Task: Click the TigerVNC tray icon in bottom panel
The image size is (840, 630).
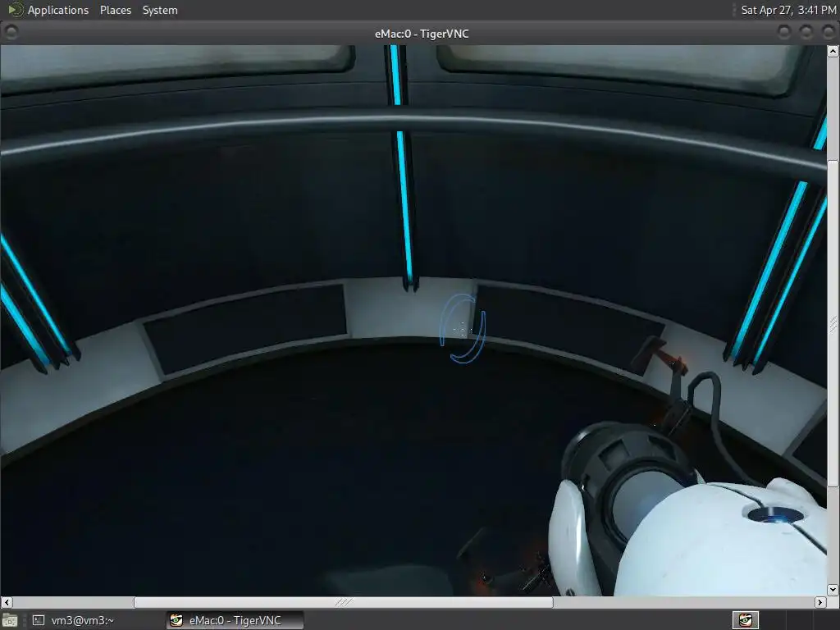Action: (x=745, y=620)
